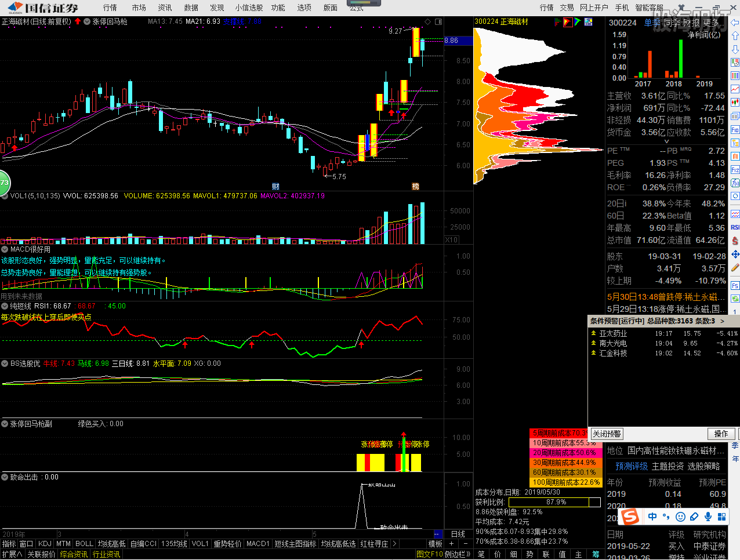Select the green-bar chip distribution mode icon
Image resolution: width=740 pixels, height=560 pixels.
click(x=557, y=22)
